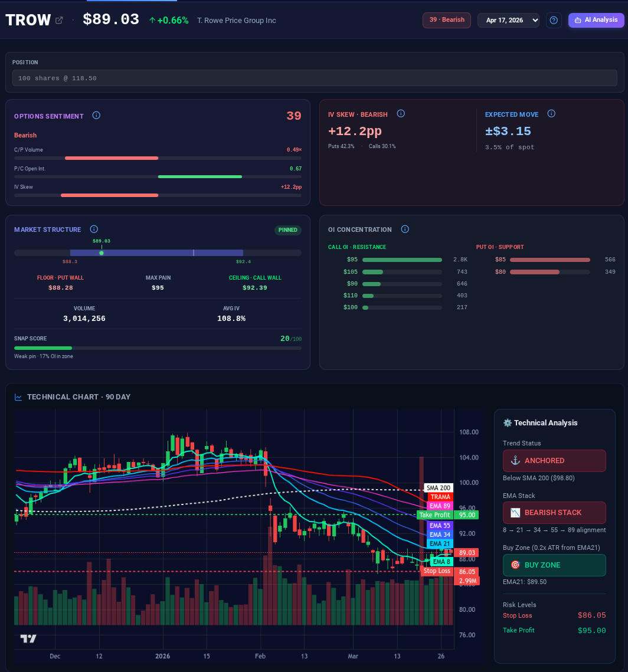Viewport: 628px width, 672px height.
Task: Click the BUY ZONE button
Action: coord(554,565)
